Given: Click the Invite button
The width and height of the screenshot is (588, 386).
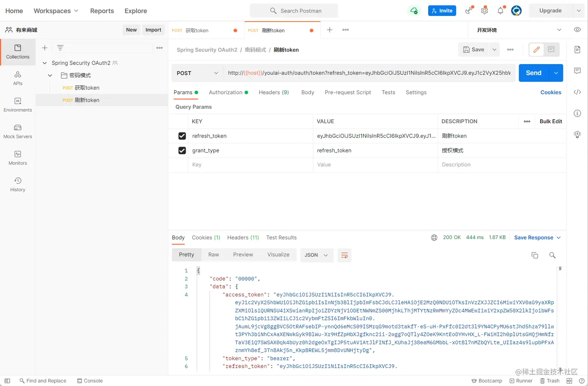Looking at the screenshot, I should coord(442,11).
